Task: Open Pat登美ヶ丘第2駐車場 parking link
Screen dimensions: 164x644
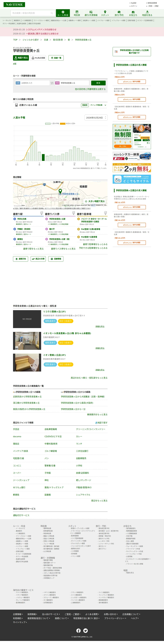Action: [91, 229]
